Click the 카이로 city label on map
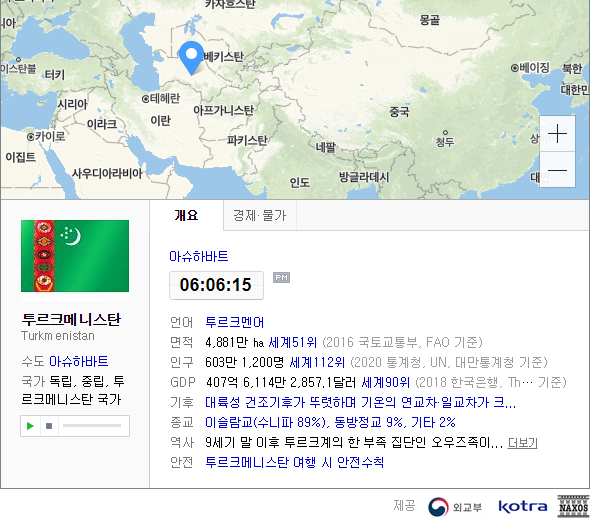 pos(46,136)
